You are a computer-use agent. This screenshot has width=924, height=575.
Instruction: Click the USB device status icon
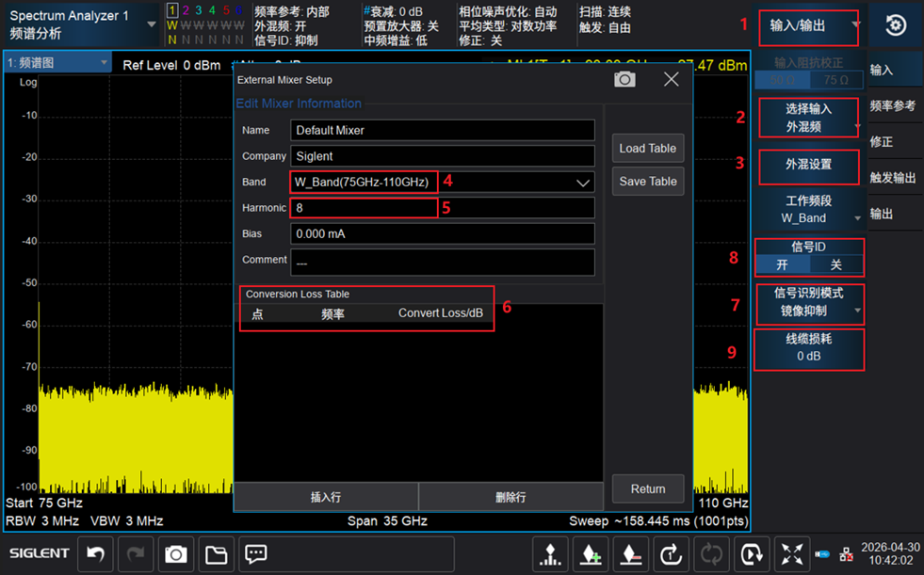pyautogui.click(x=822, y=553)
